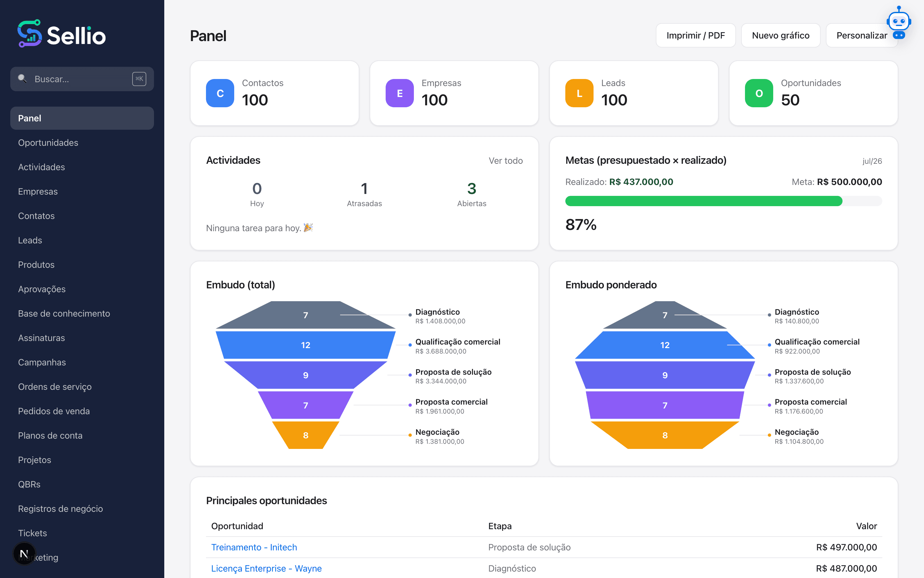The image size is (924, 578).
Task: Click the Nuevo gráfico button
Action: [781, 36]
